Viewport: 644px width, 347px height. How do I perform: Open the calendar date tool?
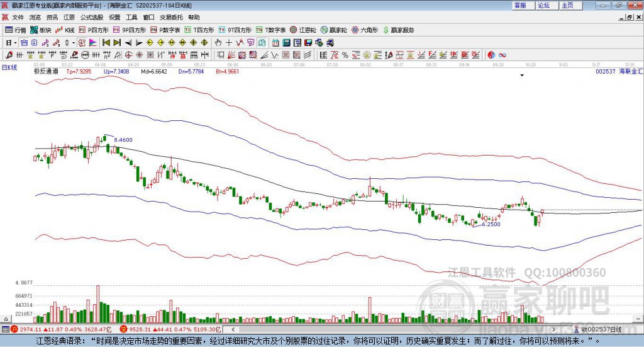pos(275,42)
